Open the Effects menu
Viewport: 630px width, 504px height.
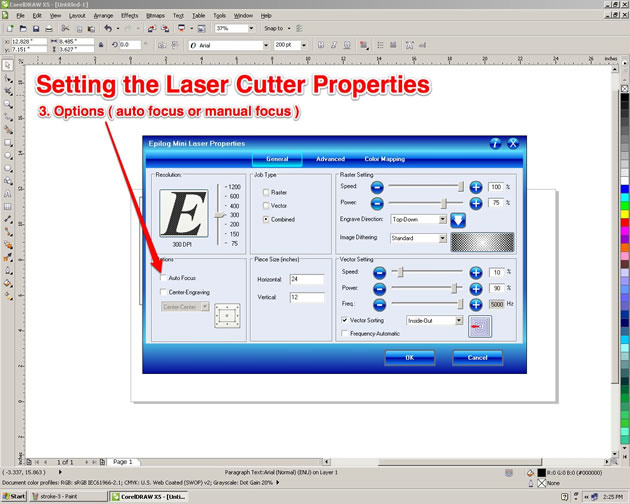point(129,16)
